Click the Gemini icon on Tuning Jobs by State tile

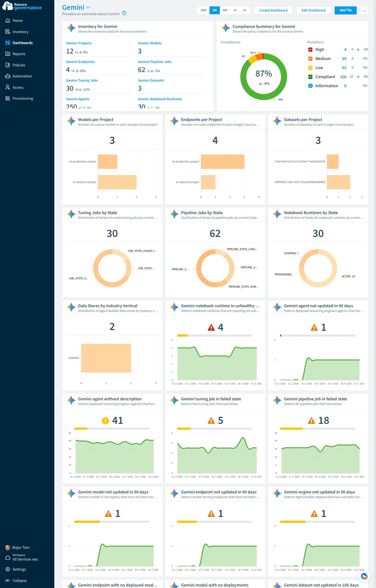[71, 214]
